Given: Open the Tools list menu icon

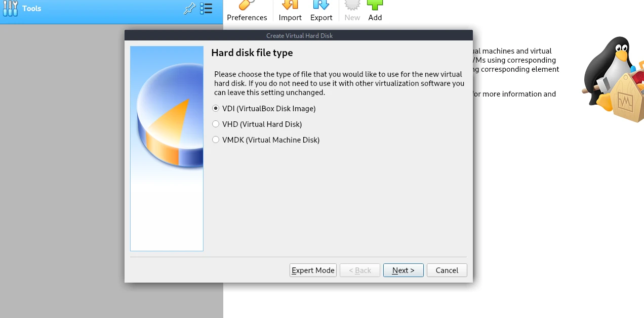Looking at the screenshot, I should tap(206, 9).
